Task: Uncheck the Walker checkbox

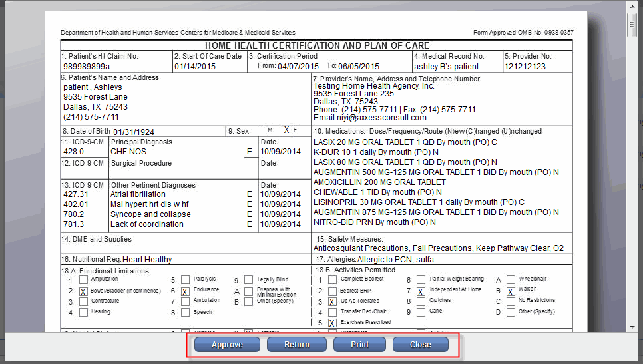Action: pyautogui.click(x=511, y=291)
